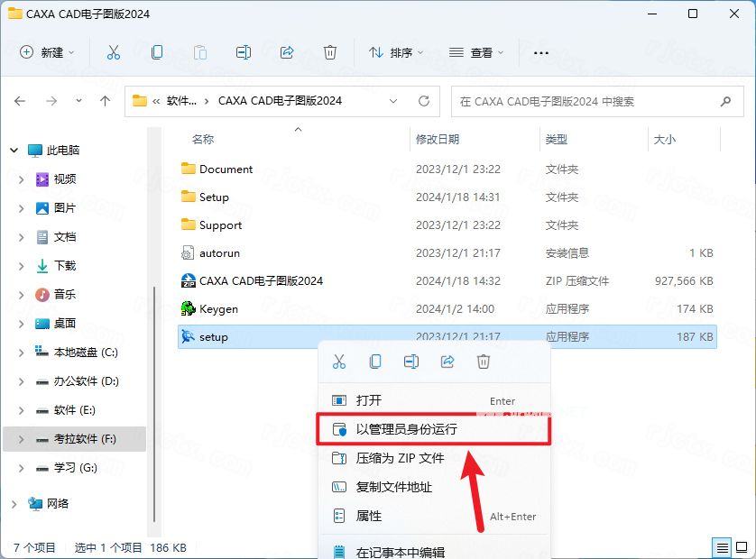Open the Keygen application
756x559 pixels.
coord(220,308)
